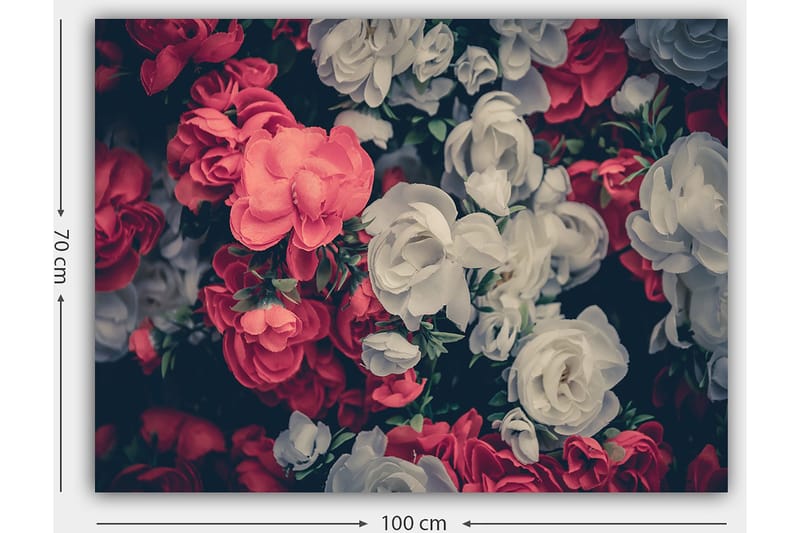800x533 pixels.
Task: Click the red rose in bottom right area
Action: click(640, 460)
